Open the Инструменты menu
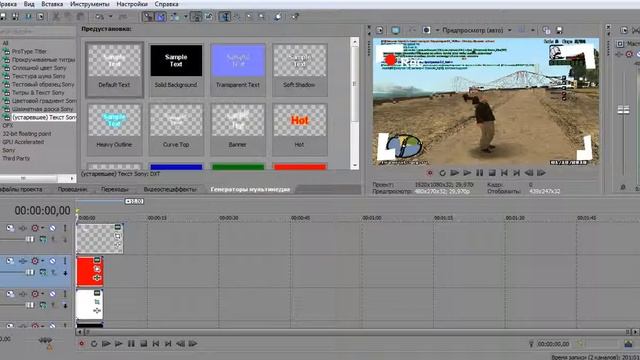Viewport: 640px width, 360px height. click(x=90, y=4)
